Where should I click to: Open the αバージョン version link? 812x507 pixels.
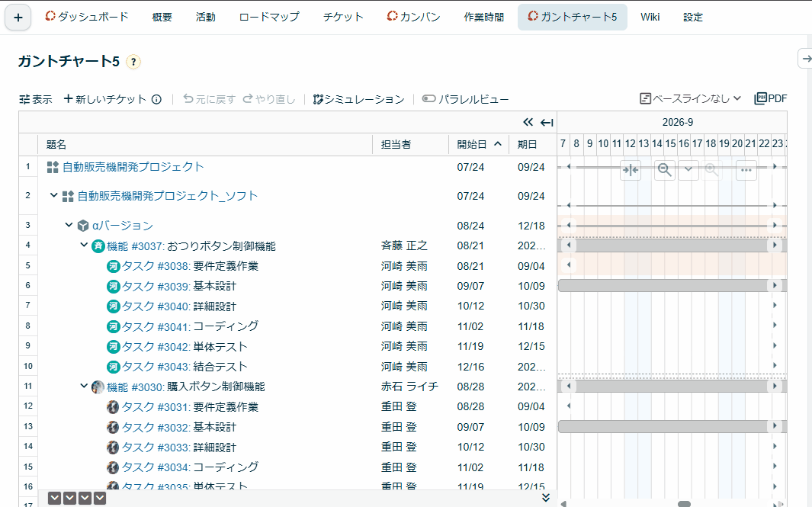123,226
